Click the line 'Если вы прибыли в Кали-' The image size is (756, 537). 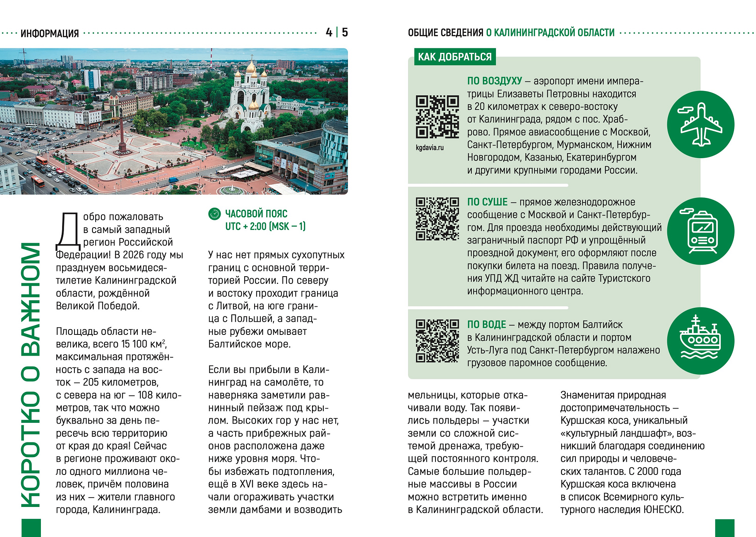pos(269,370)
